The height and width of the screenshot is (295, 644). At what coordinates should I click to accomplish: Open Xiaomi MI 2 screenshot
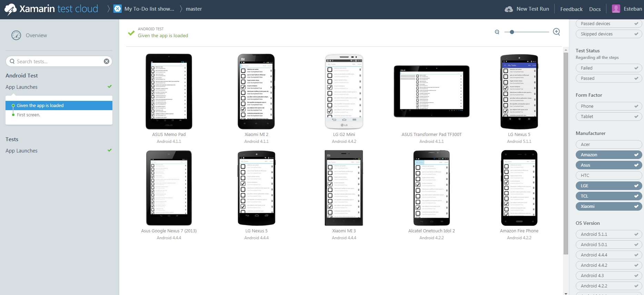tap(256, 92)
